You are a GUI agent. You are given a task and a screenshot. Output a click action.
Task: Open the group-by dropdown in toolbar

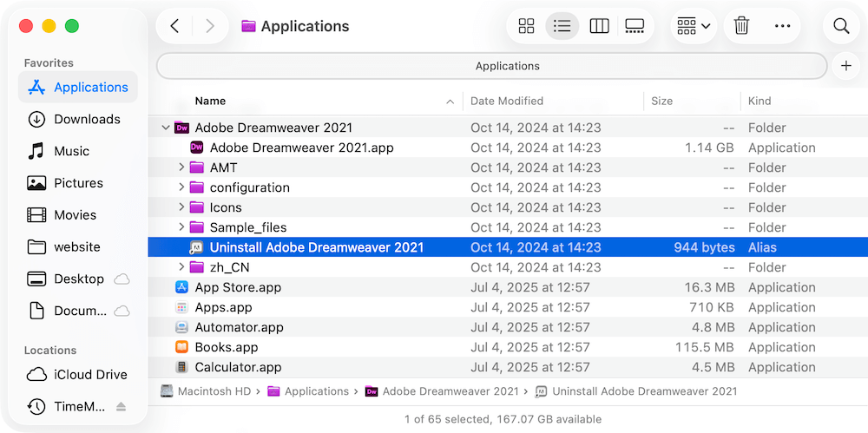[694, 26]
